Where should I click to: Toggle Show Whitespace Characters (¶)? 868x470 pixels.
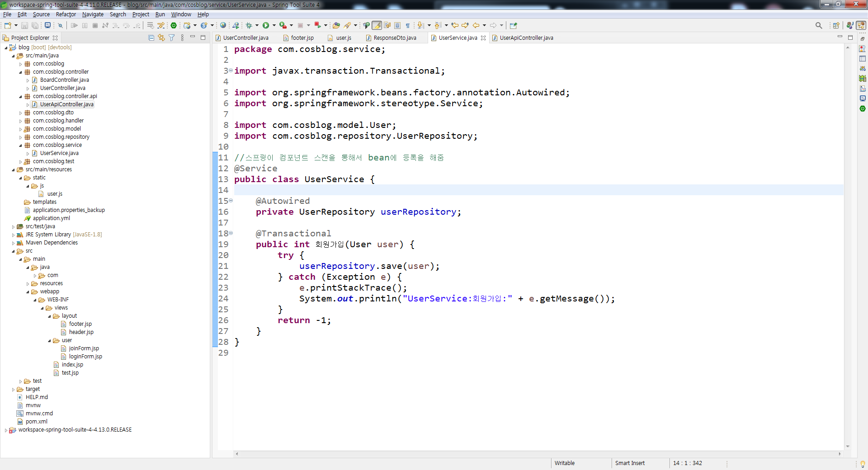[x=408, y=25]
